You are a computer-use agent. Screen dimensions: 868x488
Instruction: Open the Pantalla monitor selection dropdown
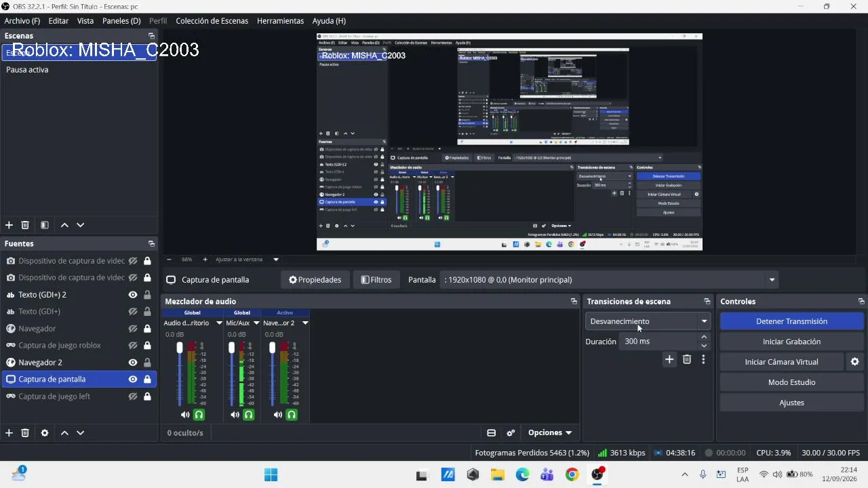(x=772, y=280)
